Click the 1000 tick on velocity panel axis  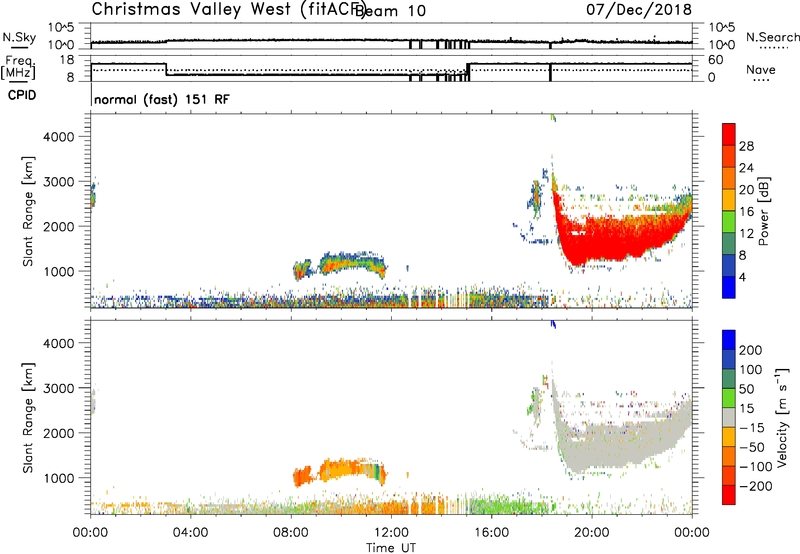click(x=58, y=478)
